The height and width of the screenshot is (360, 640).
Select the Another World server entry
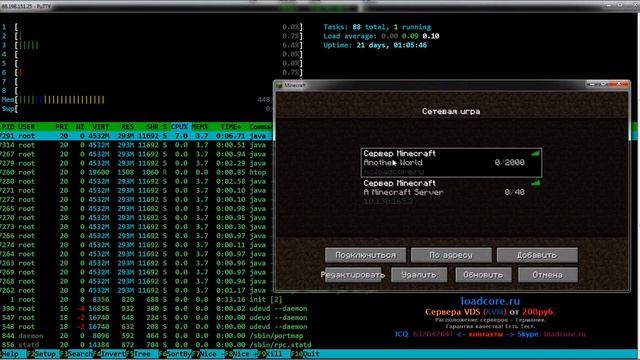pyautogui.click(x=451, y=162)
